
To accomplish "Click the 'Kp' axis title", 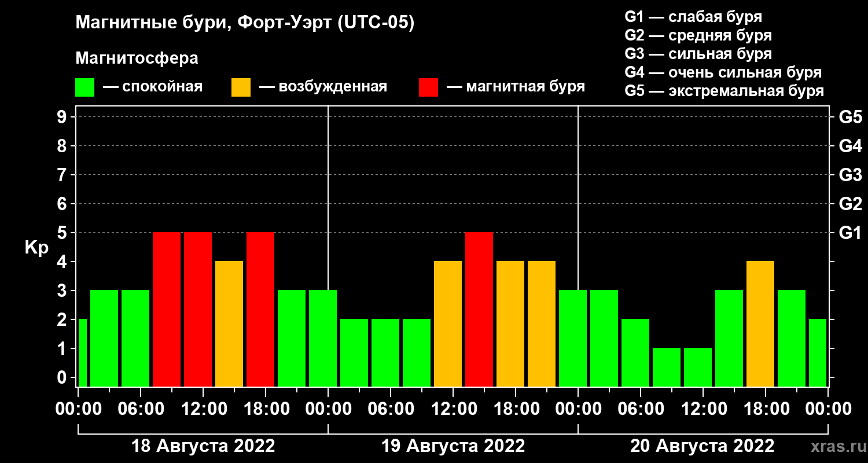I will 36,248.
